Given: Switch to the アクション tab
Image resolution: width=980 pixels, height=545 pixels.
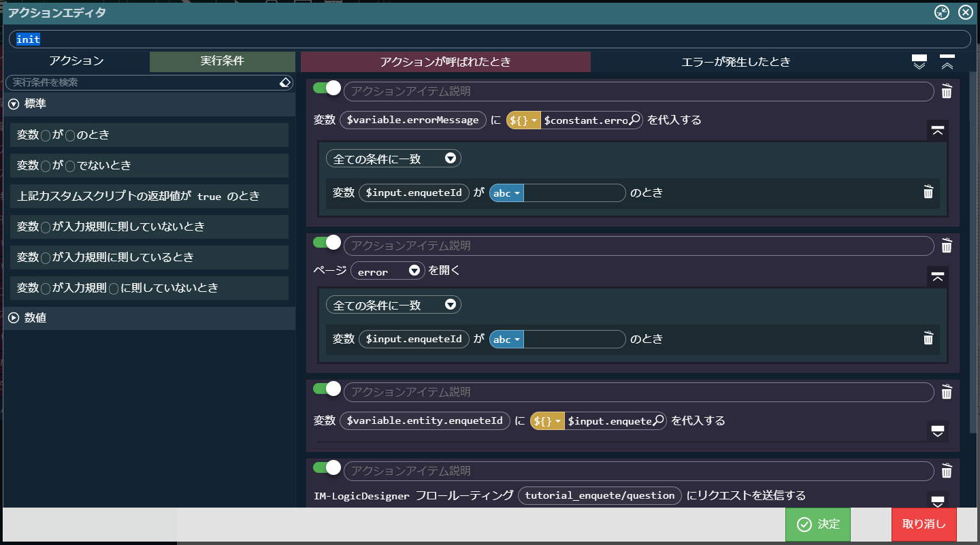Looking at the screenshot, I should 76,61.
